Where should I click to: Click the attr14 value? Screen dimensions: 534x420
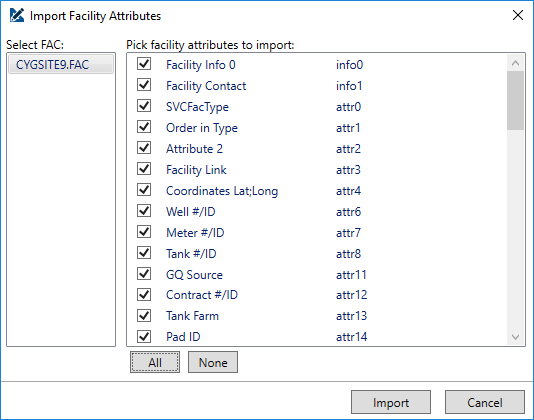coord(351,337)
